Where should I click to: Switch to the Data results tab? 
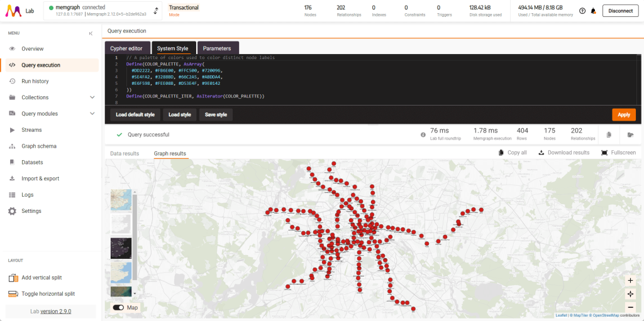[125, 153]
